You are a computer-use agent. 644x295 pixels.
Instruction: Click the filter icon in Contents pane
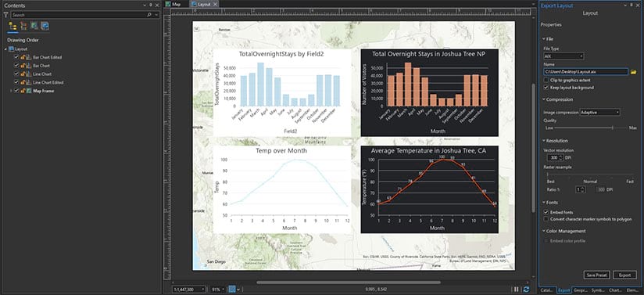[5, 14]
